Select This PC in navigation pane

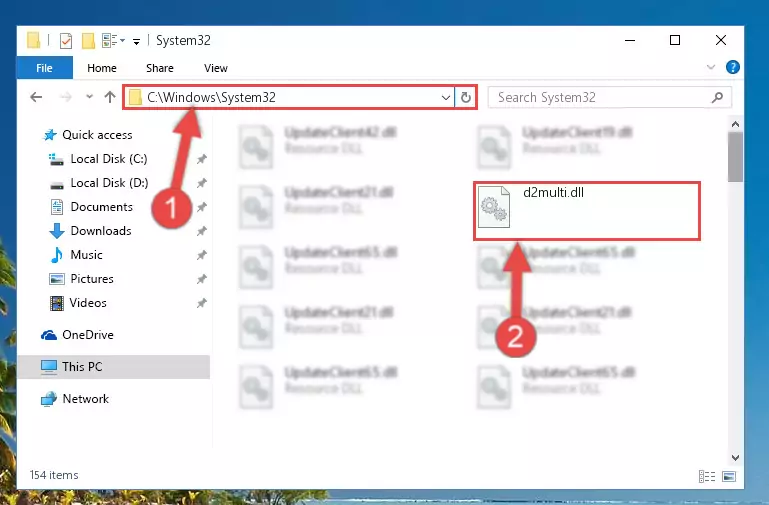(x=114, y=367)
